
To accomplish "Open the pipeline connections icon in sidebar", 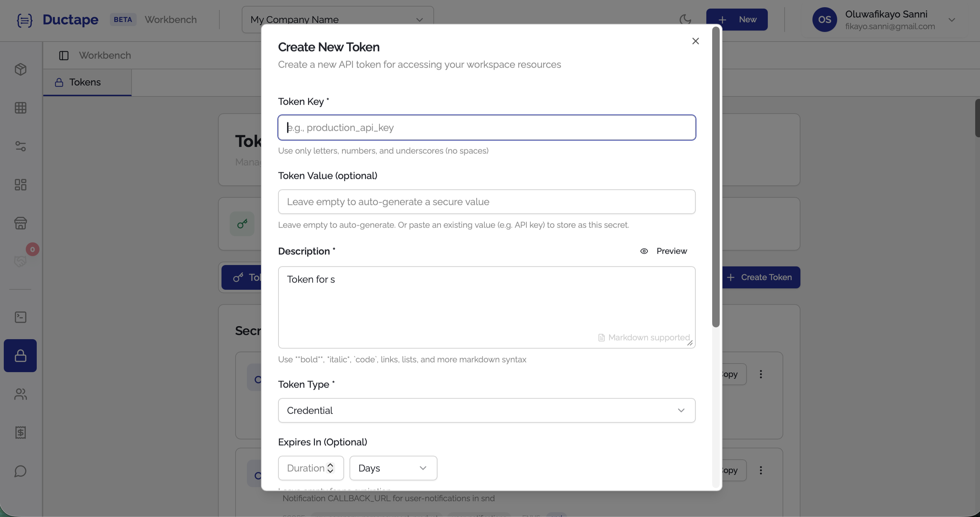I will (20, 147).
